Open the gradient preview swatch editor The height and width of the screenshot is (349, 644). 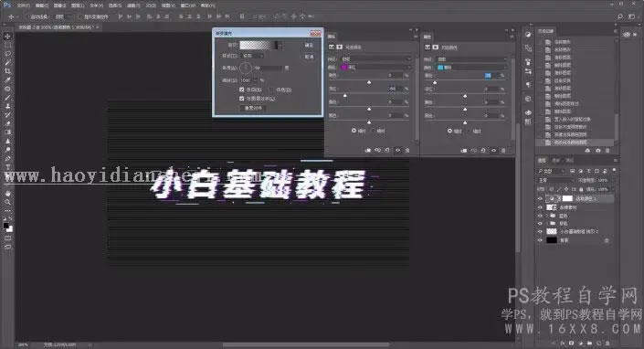[259, 45]
